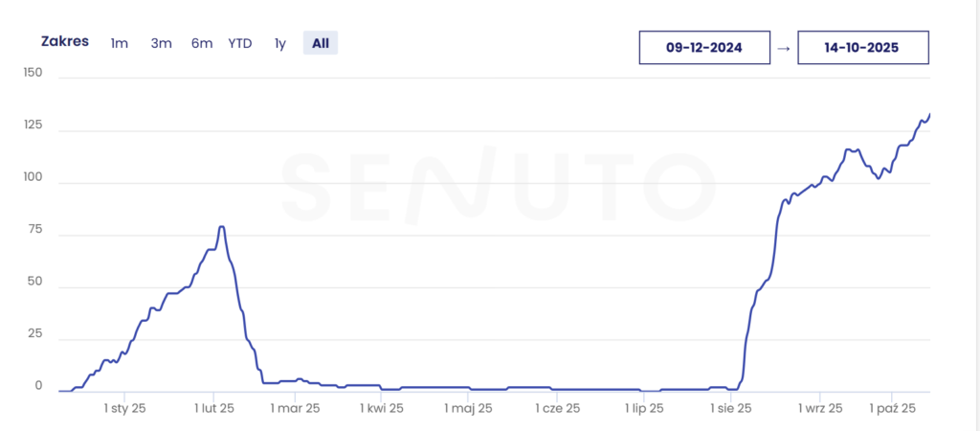
Task: Pick the 1y range option
Action: 279,43
